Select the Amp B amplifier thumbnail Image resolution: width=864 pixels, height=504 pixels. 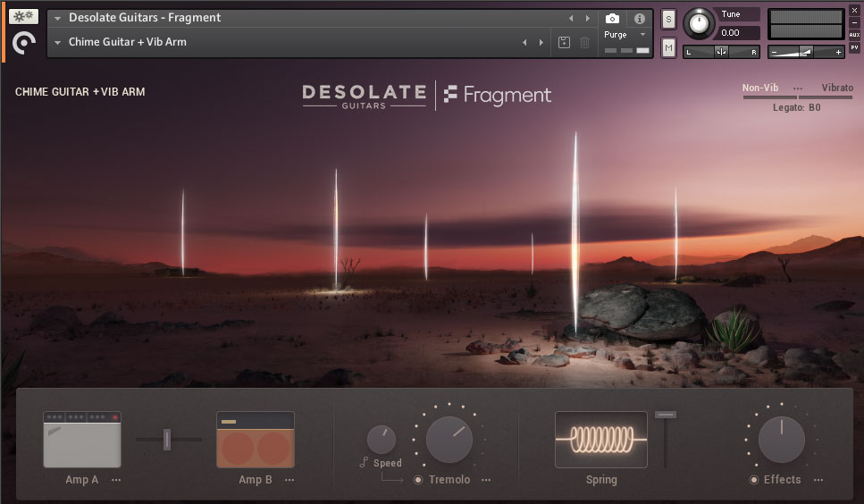click(256, 439)
